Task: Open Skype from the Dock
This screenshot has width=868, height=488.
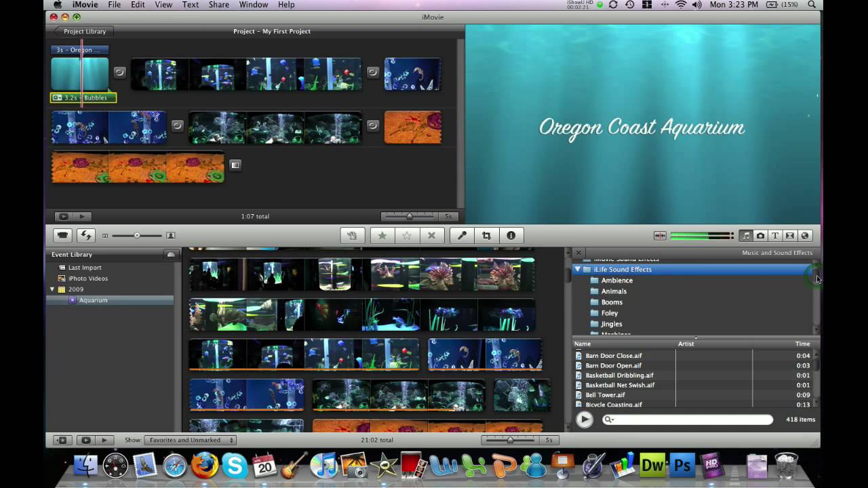Action: [235, 466]
